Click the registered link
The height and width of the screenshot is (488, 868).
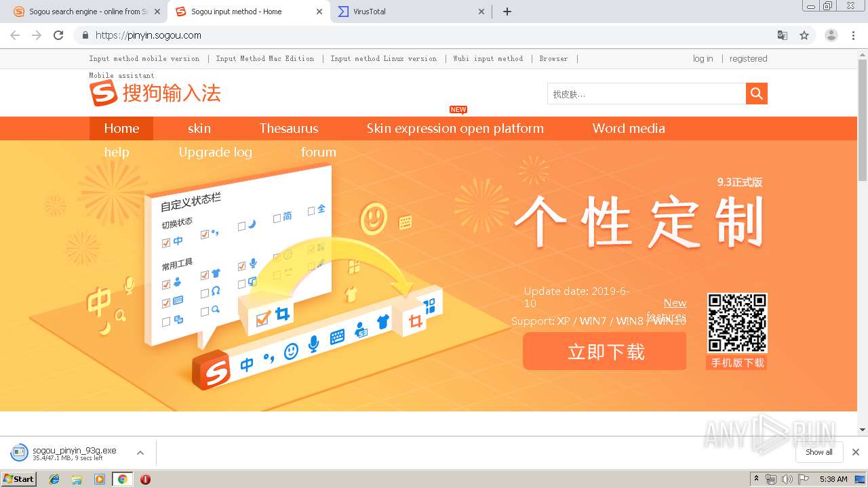tap(748, 59)
